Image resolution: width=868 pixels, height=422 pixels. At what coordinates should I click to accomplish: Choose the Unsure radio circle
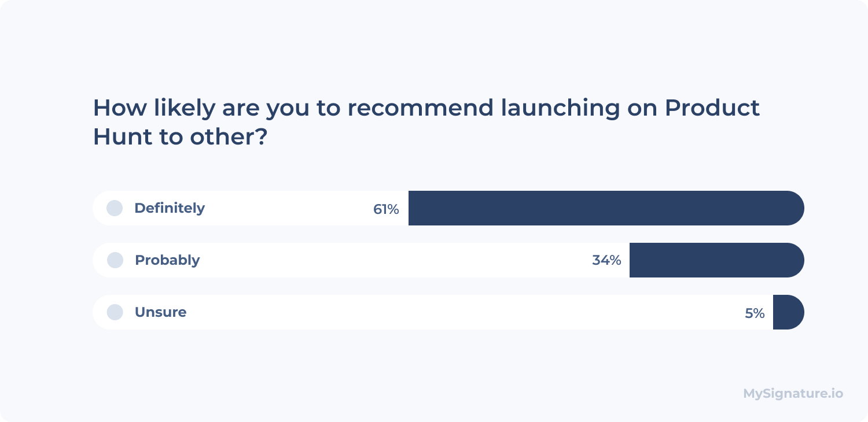[115, 312]
